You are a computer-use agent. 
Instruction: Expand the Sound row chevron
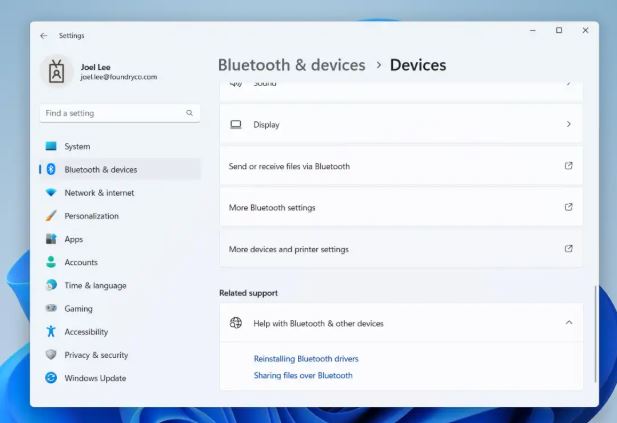568,84
